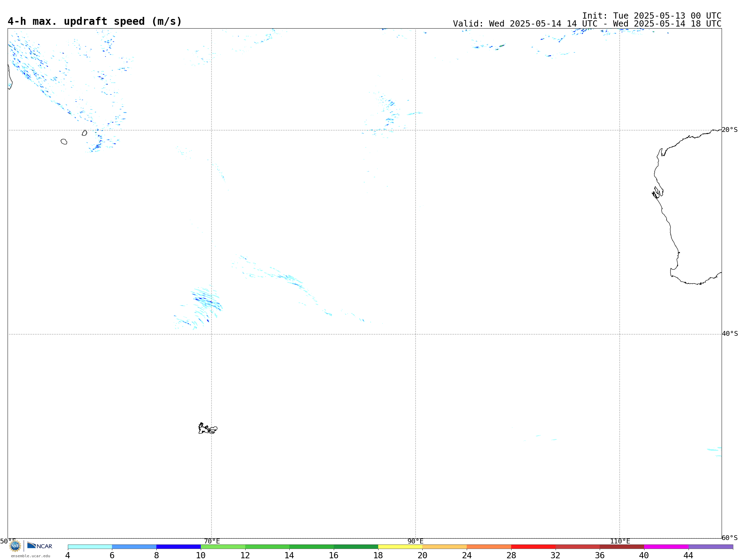Click the Kerguelen Islands outline on the map
This screenshot has height=560, width=744.
(x=208, y=428)
